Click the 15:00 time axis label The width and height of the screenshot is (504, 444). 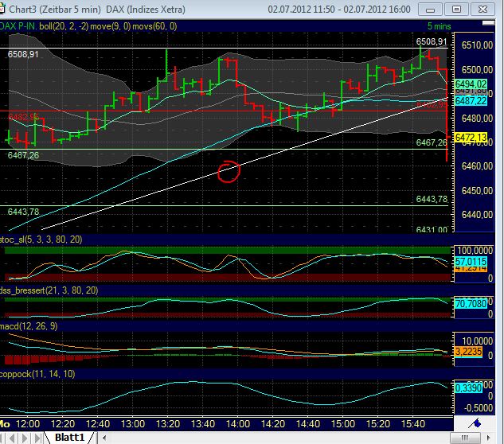343,424
